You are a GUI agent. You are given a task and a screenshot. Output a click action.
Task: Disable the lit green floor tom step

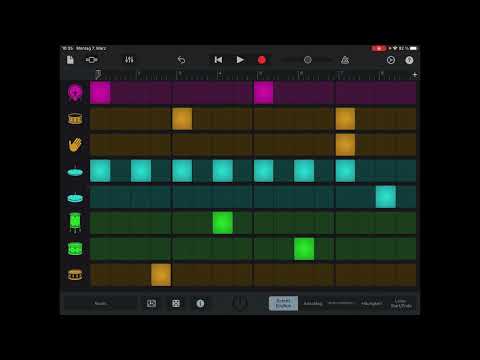(x=223, y=223)
